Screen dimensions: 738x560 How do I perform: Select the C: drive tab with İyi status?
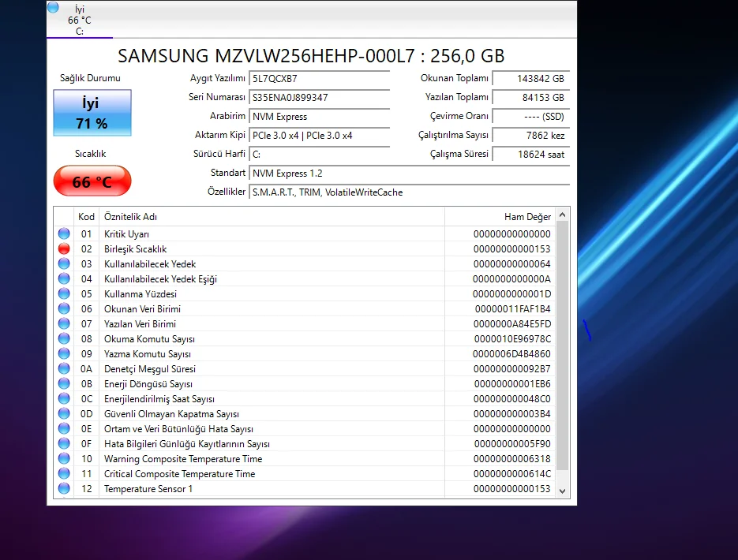pyautogui.click(x=80, y=20)
